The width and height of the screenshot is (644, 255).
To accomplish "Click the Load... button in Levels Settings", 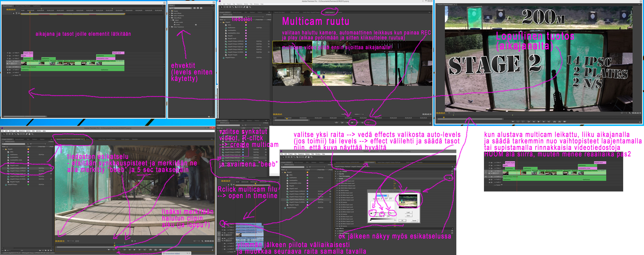I will 409,212.
